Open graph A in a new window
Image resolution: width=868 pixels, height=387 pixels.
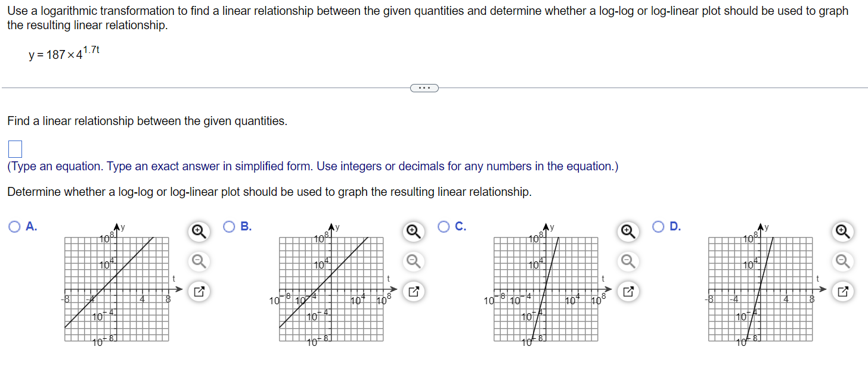coord(199,291)
